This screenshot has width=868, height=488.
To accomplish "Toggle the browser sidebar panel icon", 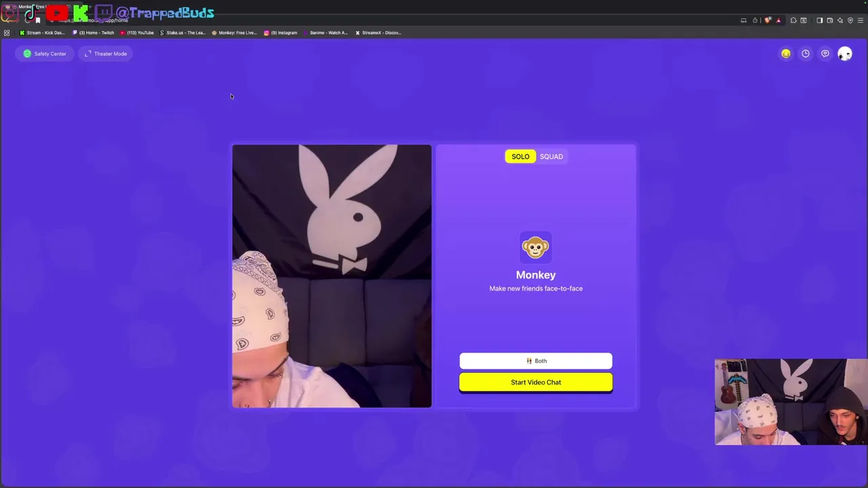I will [819, 20].
